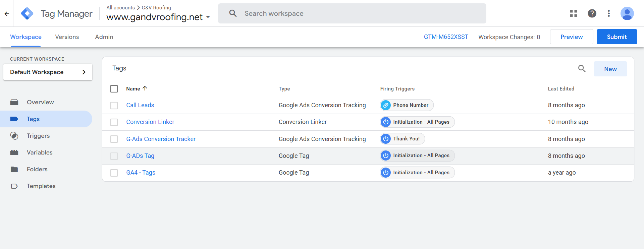Viewport: 644px width, 249px height.
Task: Switch to the Admin tab
Action: point(104,37)
